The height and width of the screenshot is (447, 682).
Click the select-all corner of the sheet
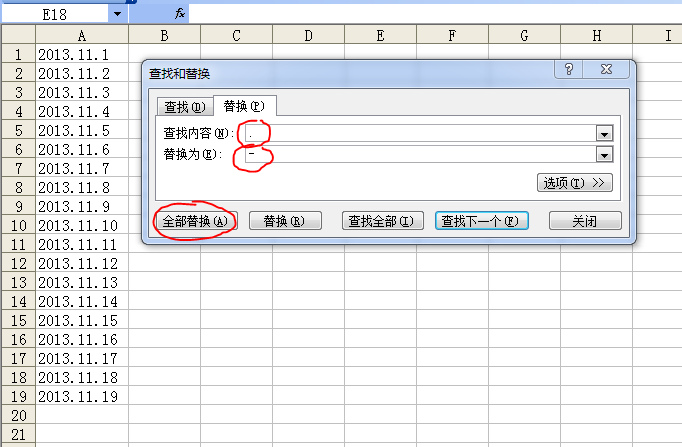(18, 35)
